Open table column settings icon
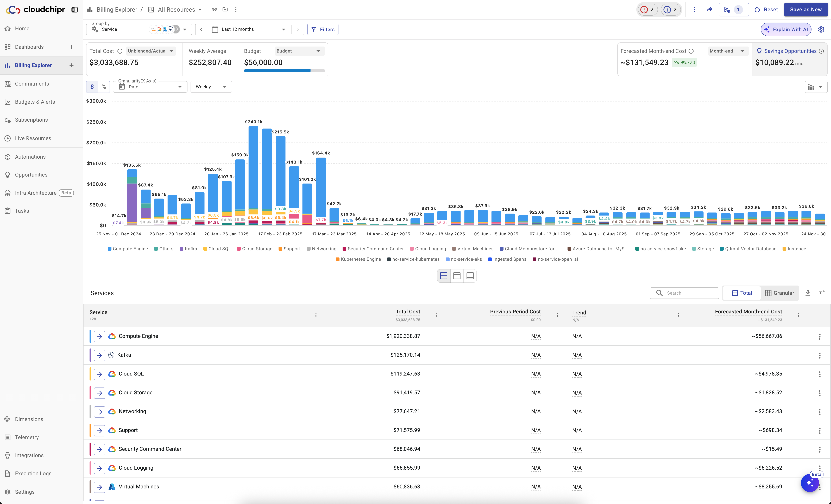This screenshot has height=504, width=831. point(822,293)
